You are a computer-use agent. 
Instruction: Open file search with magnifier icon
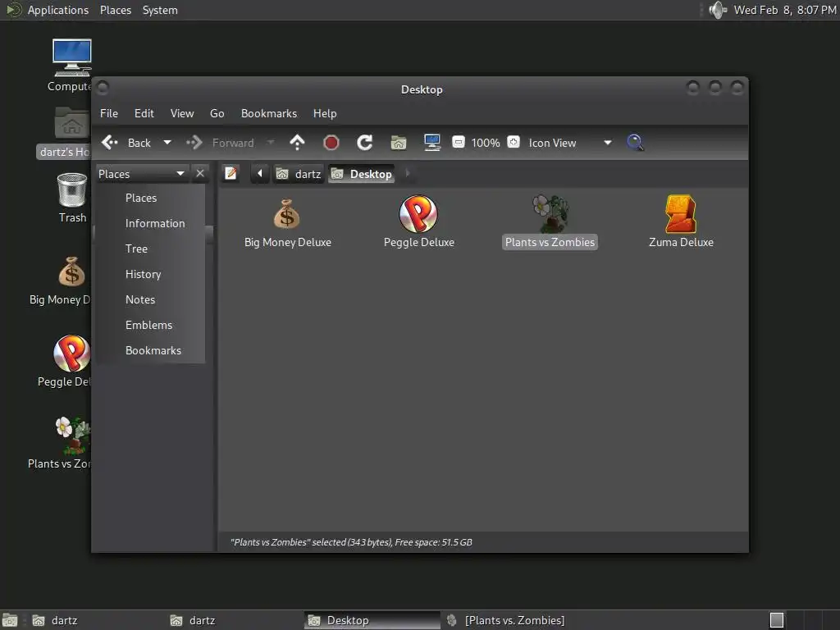tap(636, 143)
